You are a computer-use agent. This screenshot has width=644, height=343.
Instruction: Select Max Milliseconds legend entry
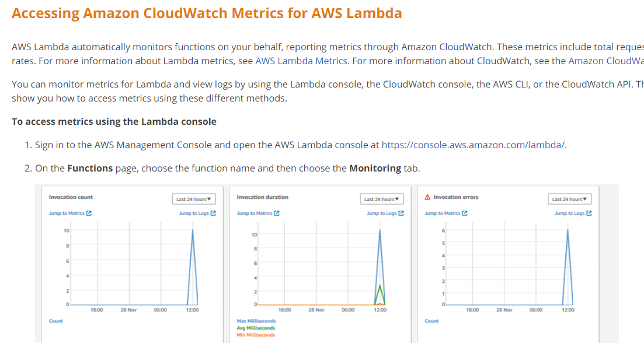pyautogui.click(x=256, y=321)
